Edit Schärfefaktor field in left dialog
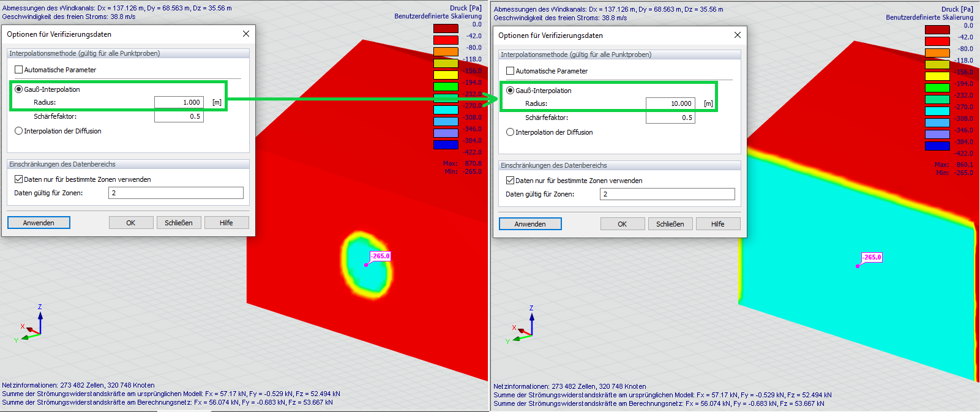Viewport: 980px width, 412px height. pos(179,116)
